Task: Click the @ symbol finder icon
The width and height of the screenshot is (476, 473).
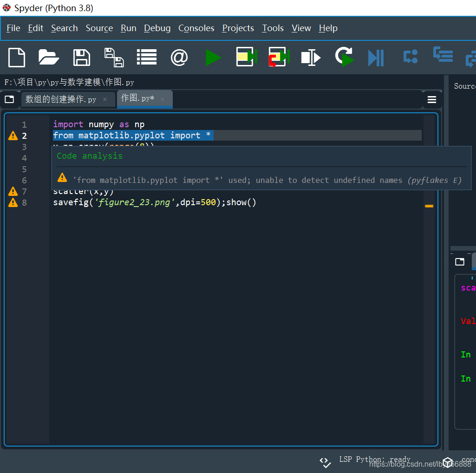Action: click(x=179, y=58)
